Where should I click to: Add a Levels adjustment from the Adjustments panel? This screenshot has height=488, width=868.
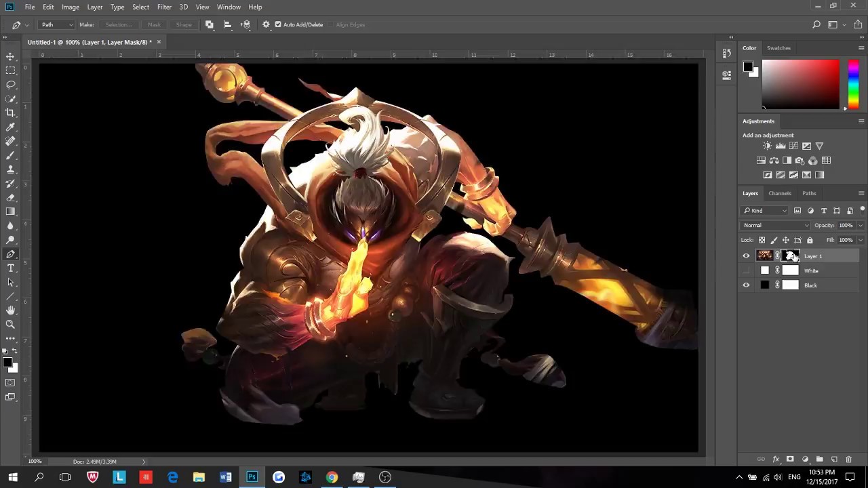(x=781, y=146)
